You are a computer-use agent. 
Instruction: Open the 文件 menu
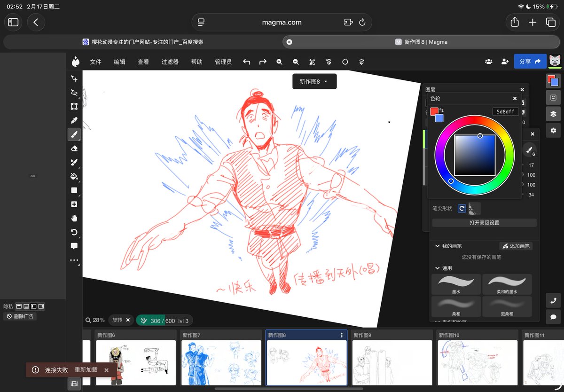coord(96,62)
